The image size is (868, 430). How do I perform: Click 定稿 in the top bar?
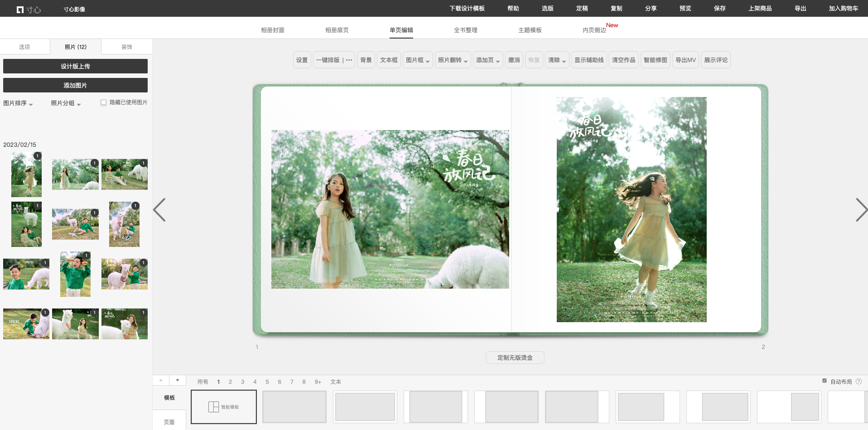pyautogui.click(x=582, y=9)
